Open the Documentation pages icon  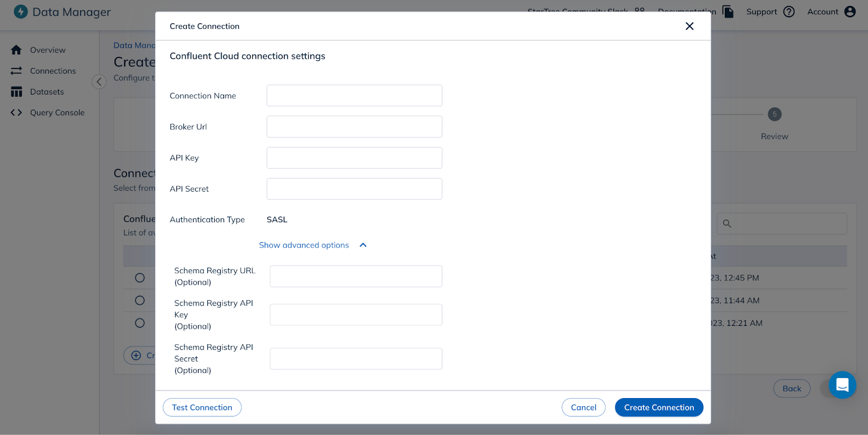[x=728, y=11]
